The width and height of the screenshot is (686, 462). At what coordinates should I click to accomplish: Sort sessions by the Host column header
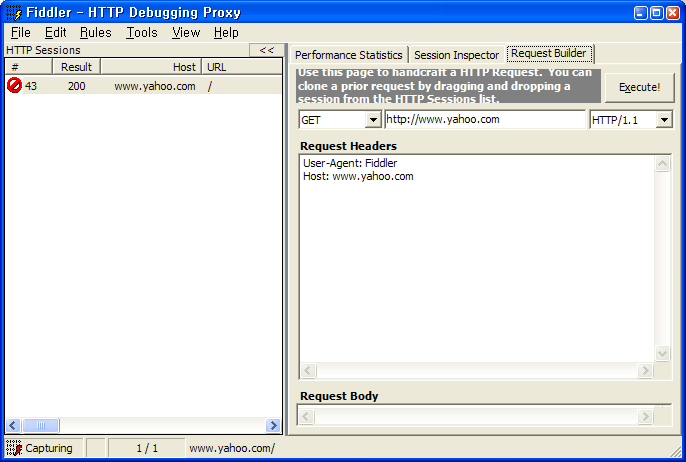(151, 67)
